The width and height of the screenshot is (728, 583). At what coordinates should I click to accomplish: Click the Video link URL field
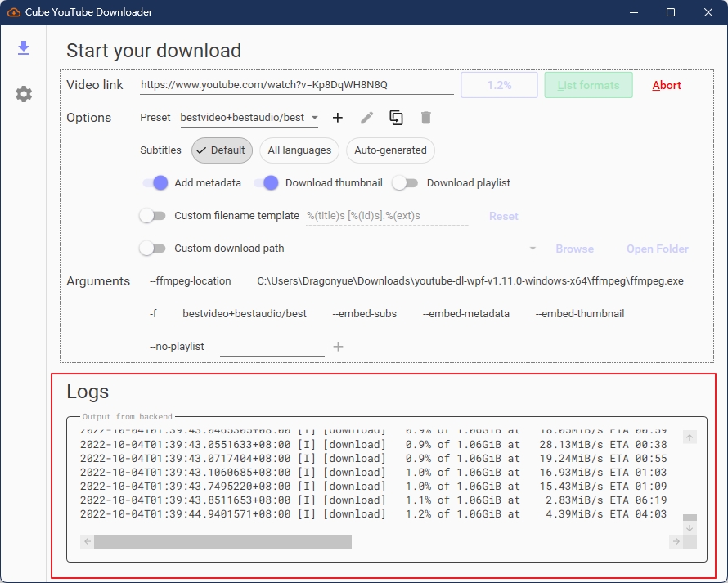coord(297,85)
